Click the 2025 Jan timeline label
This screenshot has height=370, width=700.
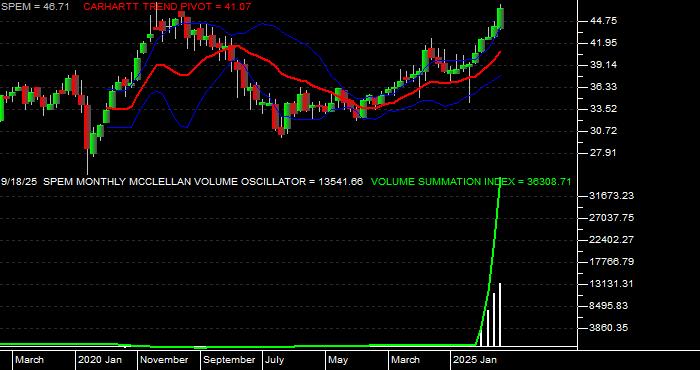tap(476, 360)
